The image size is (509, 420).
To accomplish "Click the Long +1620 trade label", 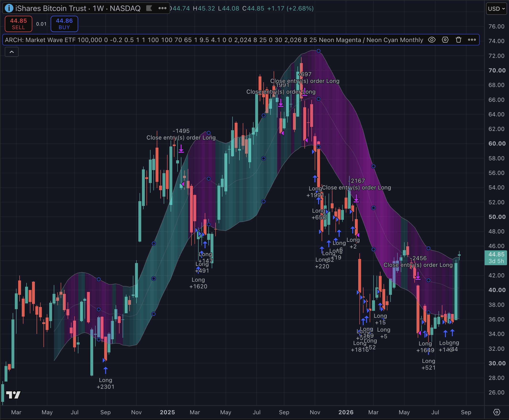I will coord(198,283).
